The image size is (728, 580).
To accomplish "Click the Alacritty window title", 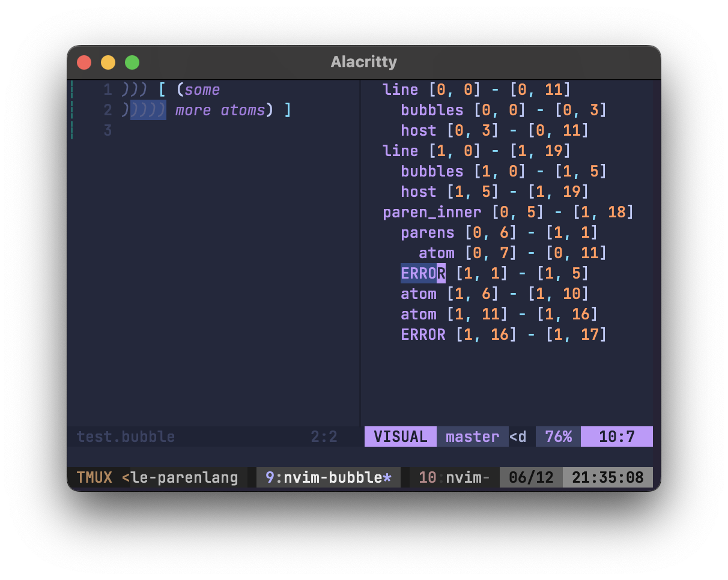I will [363, 62].
